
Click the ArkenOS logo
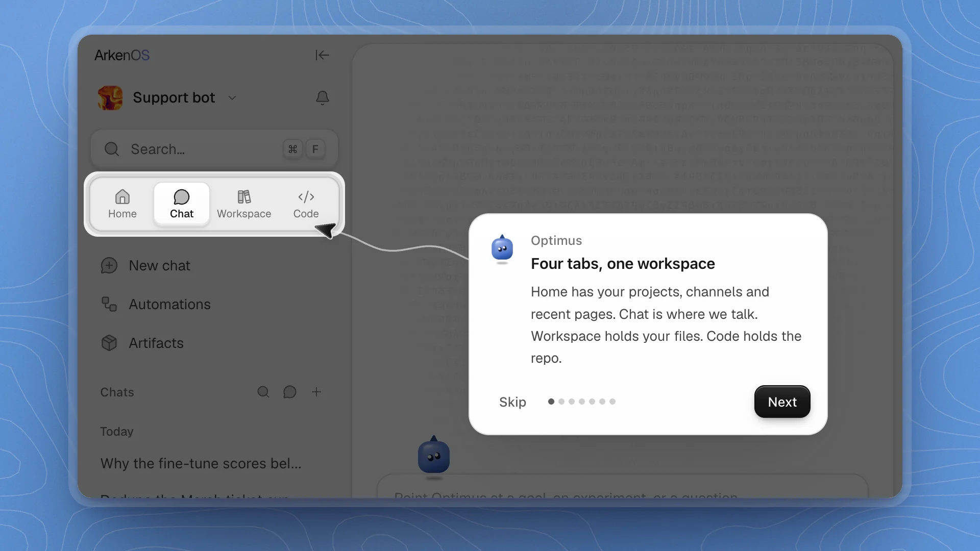pos(122,55)
